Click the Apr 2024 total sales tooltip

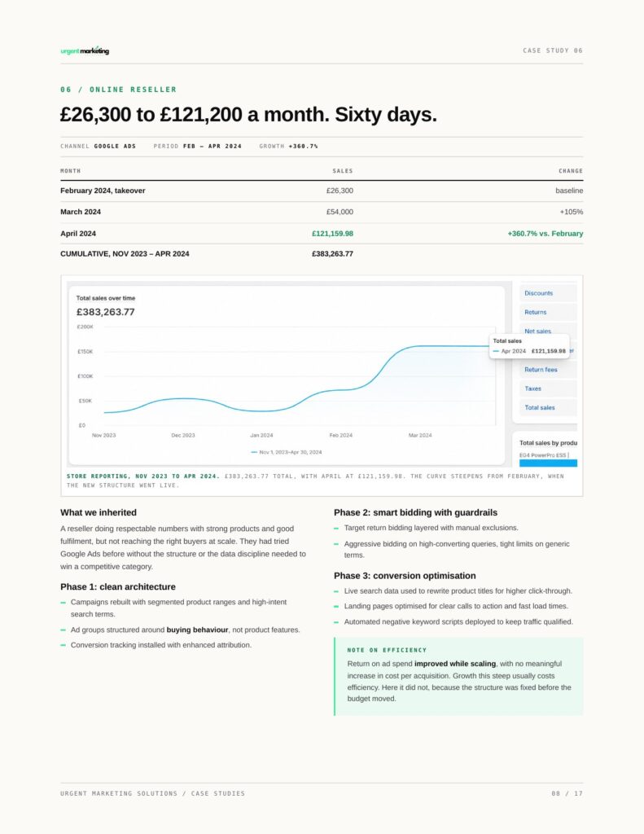click(529, 346)
